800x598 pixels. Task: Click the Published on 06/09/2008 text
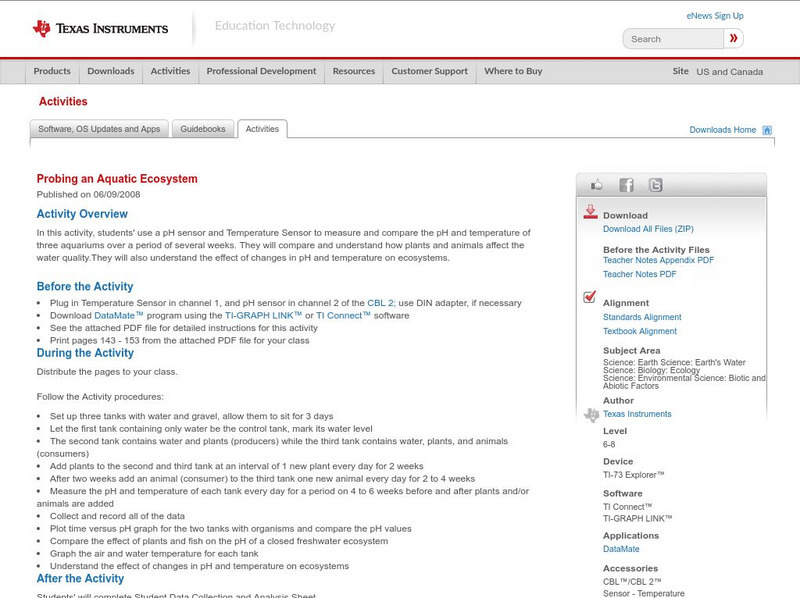88,195
